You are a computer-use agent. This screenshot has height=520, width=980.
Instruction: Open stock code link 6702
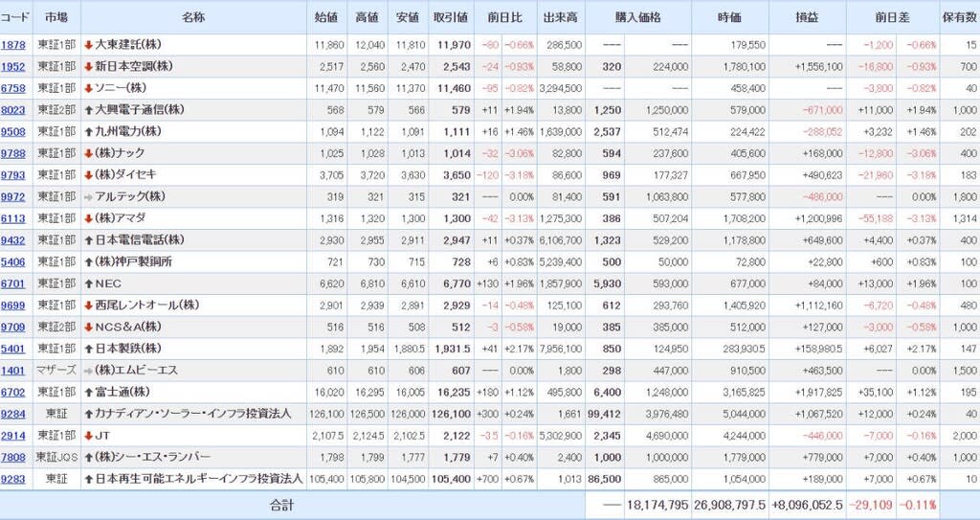12,393
